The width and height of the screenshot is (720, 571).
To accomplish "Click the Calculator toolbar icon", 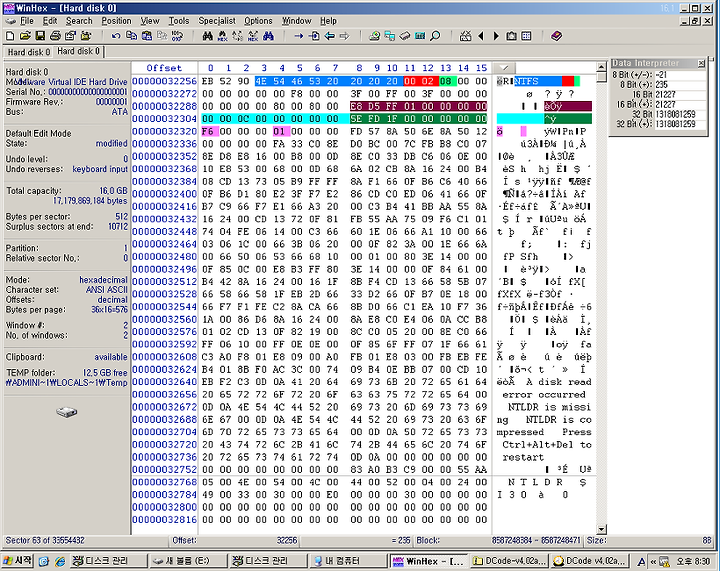I will tap(420, 36).
